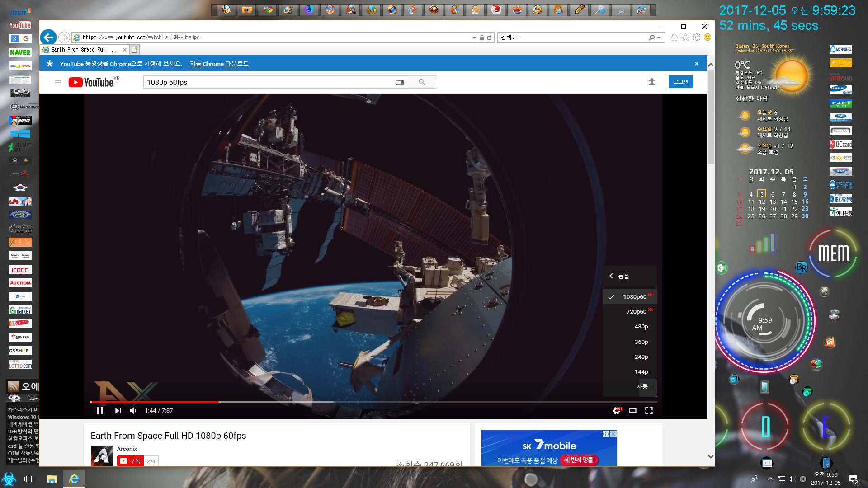
Task: Click the browser back arrow
Action: coord(48,37)
